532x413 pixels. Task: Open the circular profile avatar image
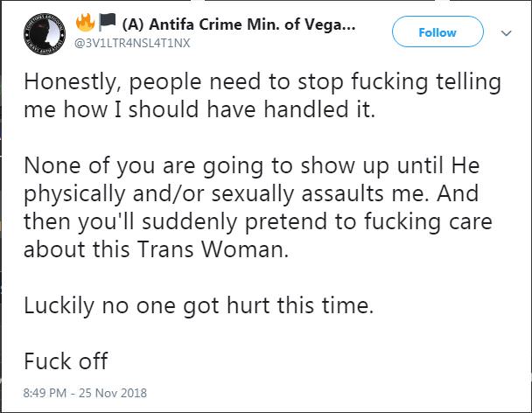(x=45, y=33)
